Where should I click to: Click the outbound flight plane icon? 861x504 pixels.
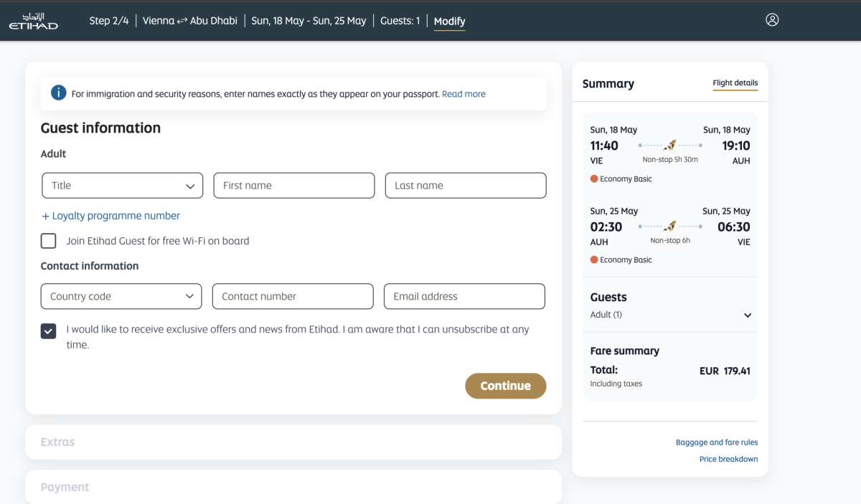(x=670, y=146)
